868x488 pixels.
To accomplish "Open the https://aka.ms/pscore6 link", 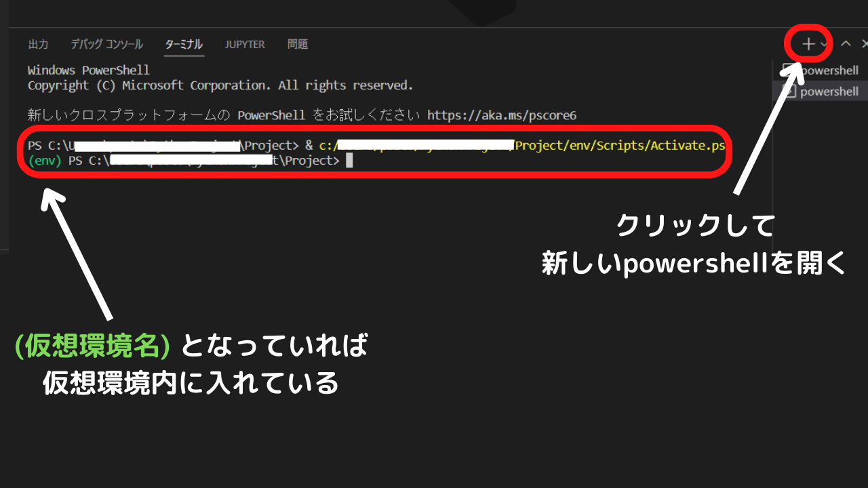I will tap(502, 115).
